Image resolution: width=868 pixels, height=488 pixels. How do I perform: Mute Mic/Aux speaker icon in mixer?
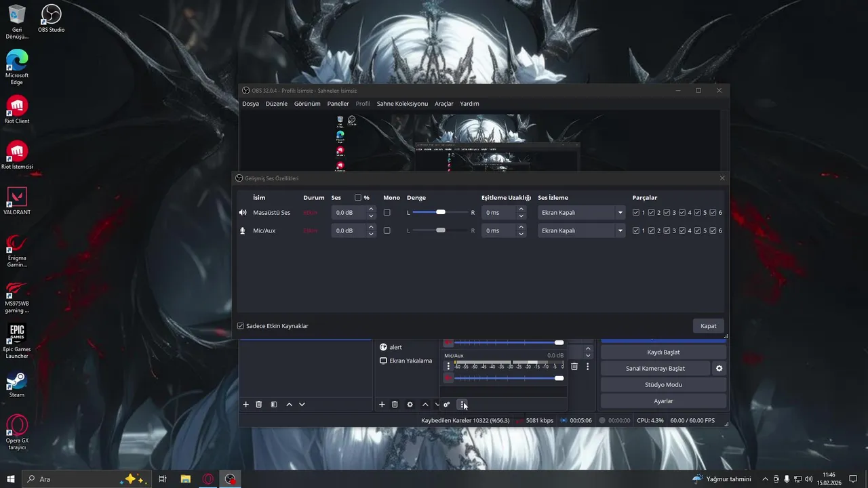tap(448, 378)
